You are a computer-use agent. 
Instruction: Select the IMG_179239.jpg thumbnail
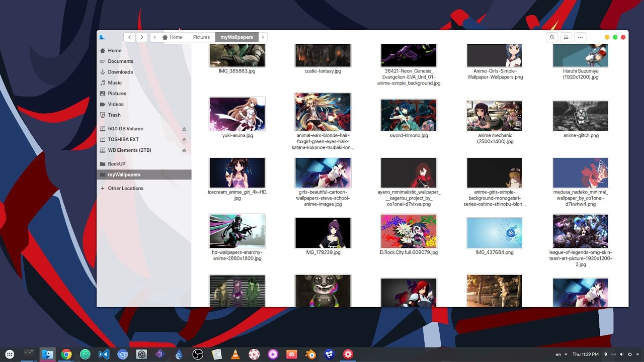point(323,233)
